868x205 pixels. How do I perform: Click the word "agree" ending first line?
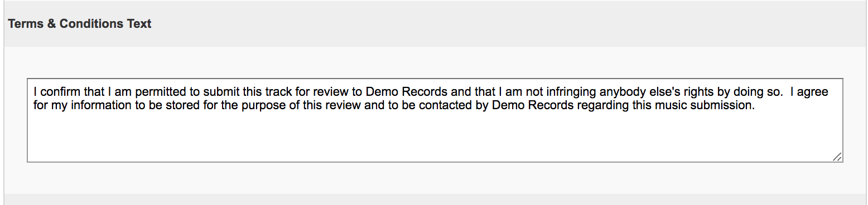pos(812,92)
